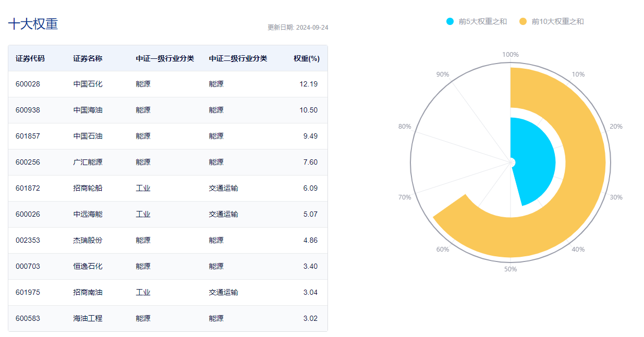Click the 50% axis label on the chart
The width and height of the screenshot is (644, 337).
tap(511, 269)
